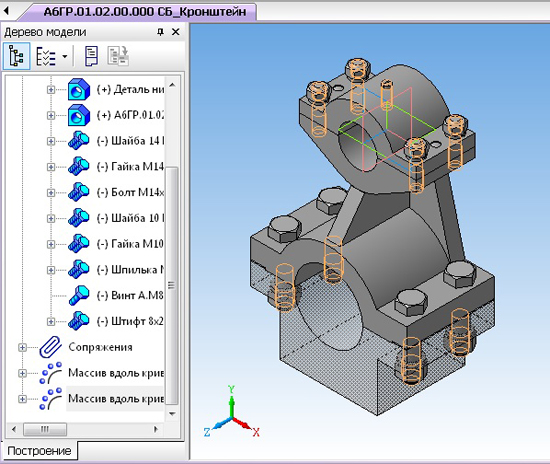The height and width of the screenshot is (464, 550).
Task: Click the horizontal scrollbar thumb
Action: (x=45, y=429)
